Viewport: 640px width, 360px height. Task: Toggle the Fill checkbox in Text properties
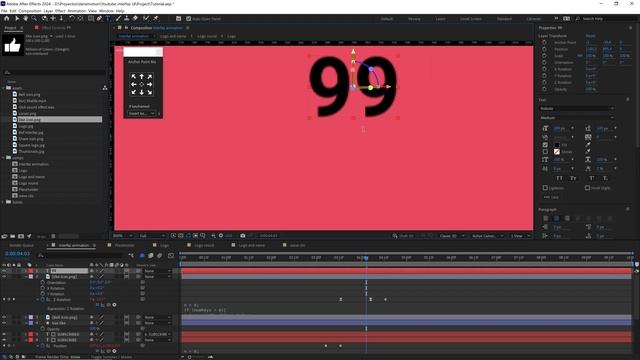click(545, 145)
